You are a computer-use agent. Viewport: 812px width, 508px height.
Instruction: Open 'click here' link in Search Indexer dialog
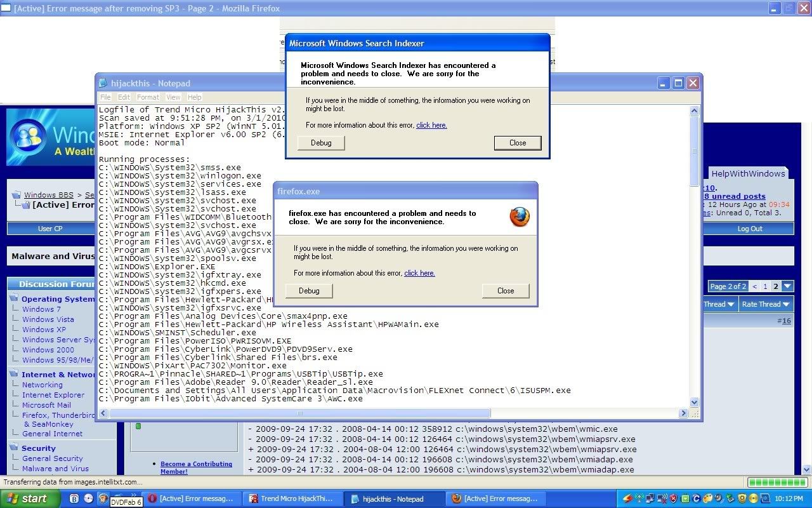pos(431,125)
